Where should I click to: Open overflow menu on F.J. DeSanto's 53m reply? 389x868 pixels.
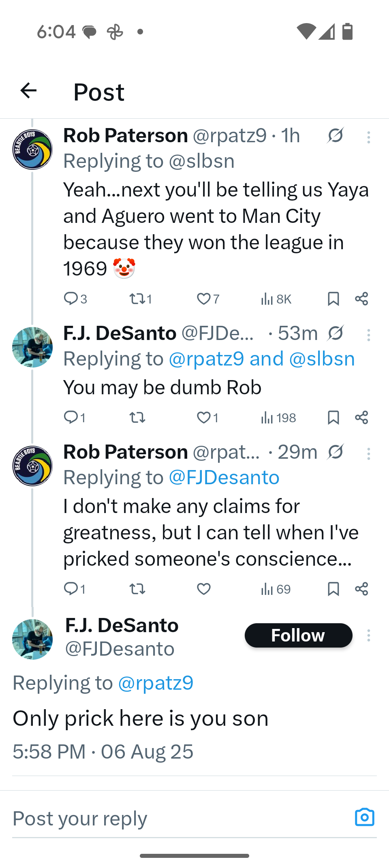click(368, 335)
